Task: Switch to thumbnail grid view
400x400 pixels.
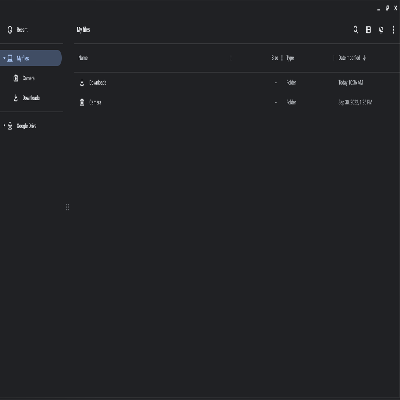Action: click(368, 30)
